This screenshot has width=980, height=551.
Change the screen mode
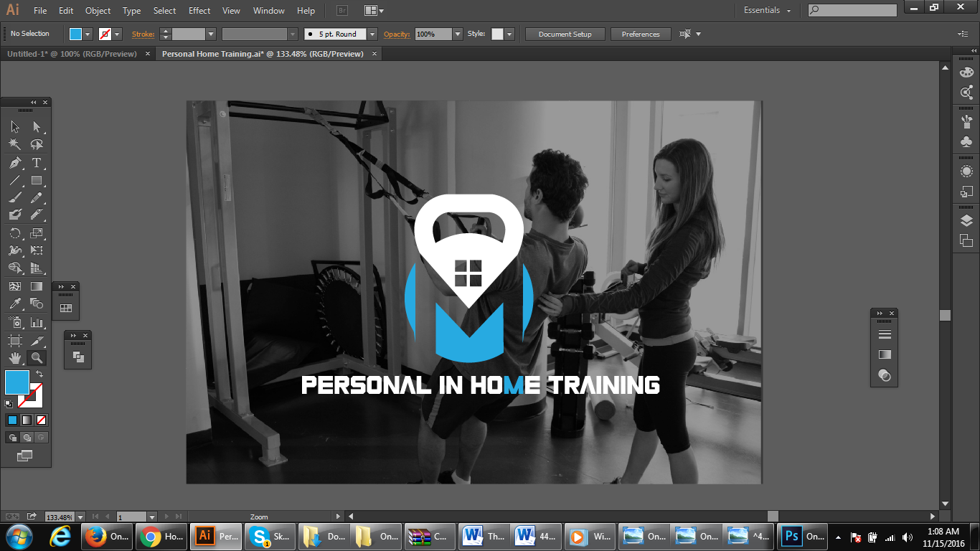coord(25,455)
